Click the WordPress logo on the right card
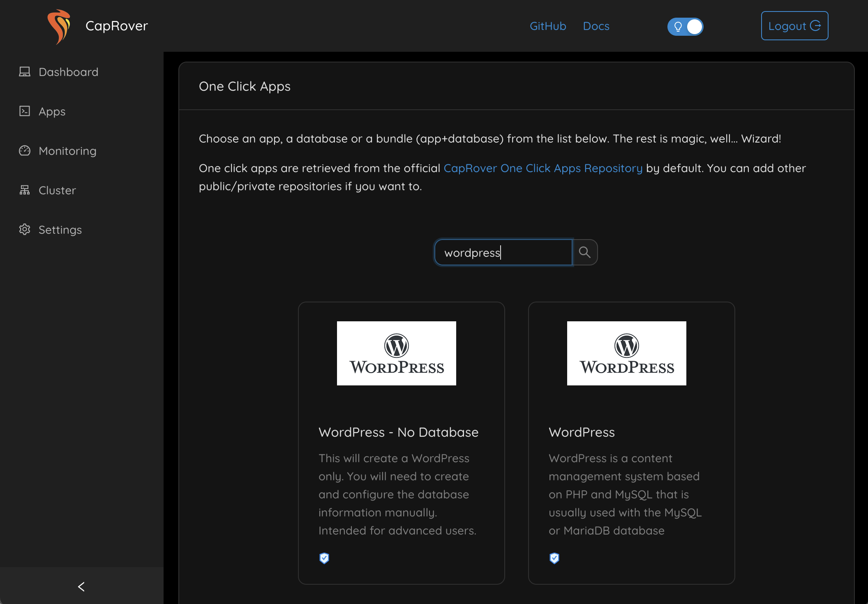868x604 pixels. click(626, 353)
